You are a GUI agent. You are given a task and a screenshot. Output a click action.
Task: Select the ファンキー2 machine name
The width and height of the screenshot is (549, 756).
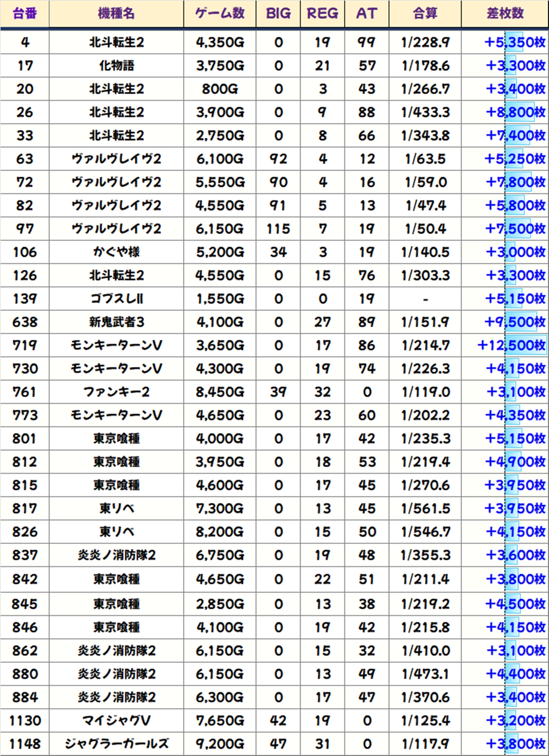[116, 392]
